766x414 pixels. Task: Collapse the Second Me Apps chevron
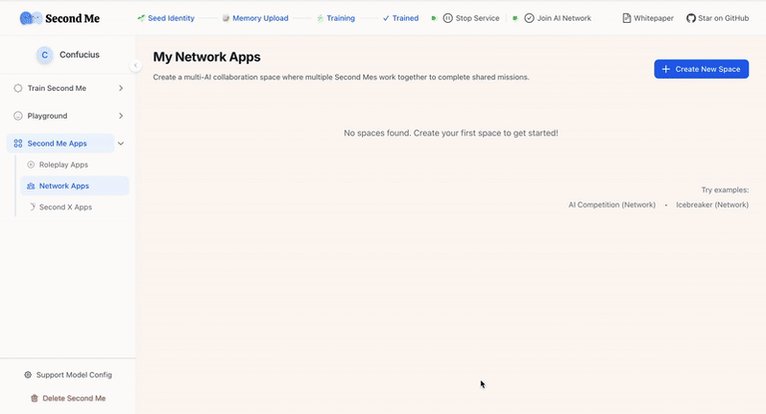coord(121,143)
